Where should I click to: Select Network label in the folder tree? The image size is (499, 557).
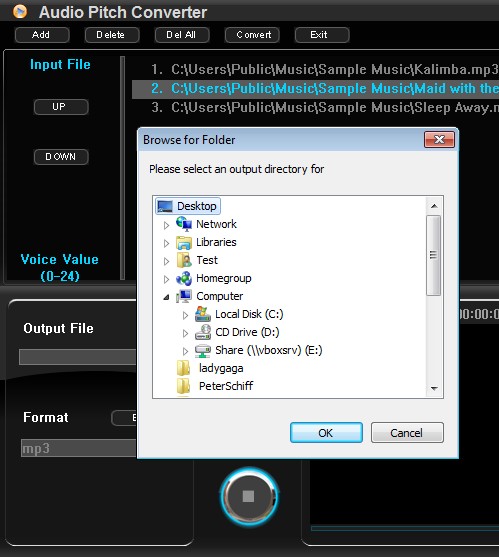(x=216, y=224)
